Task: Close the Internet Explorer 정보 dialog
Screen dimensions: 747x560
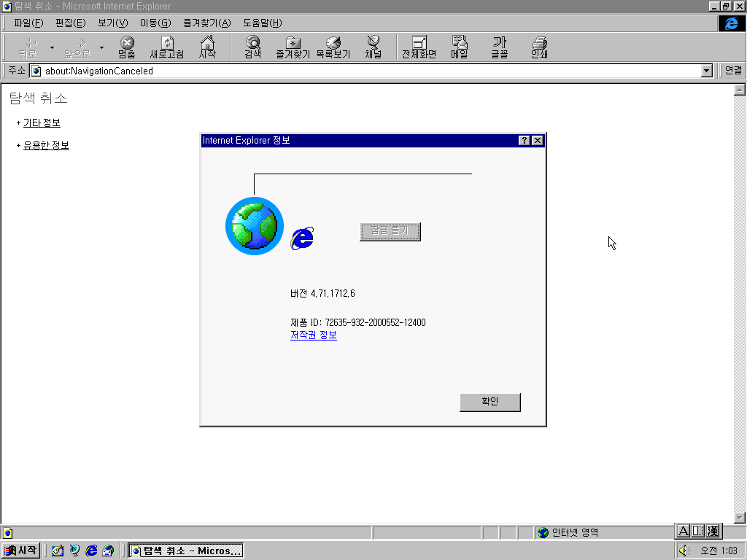Action: 538,140
